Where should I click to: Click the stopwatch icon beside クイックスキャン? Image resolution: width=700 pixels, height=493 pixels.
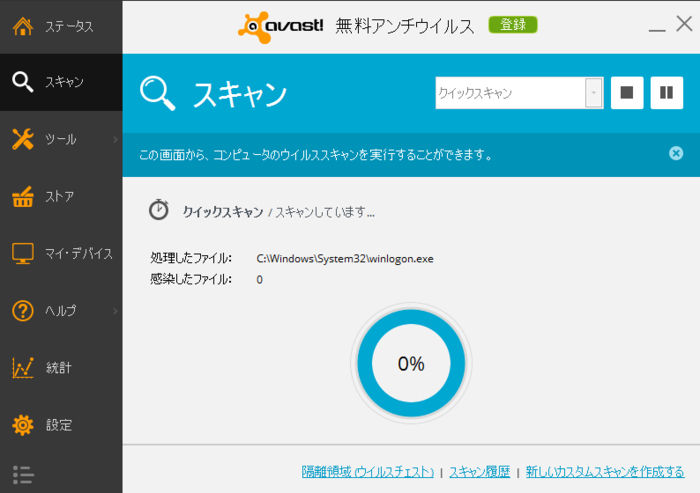158,210
